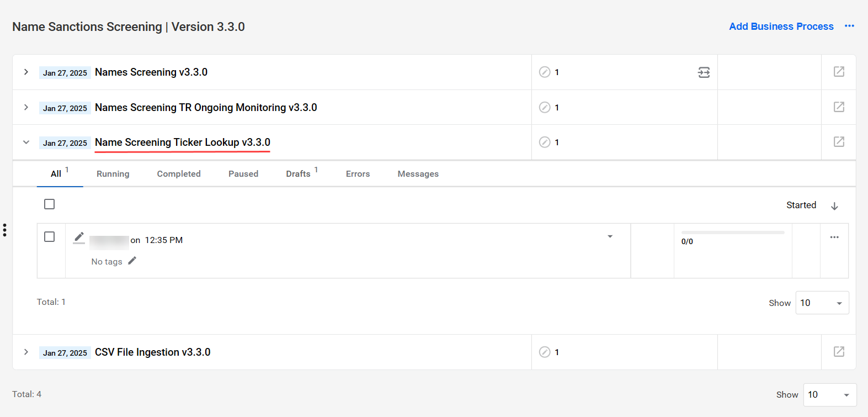Open Names Screening v3.3.0 in new window
Image resolution: width=868 pixels, height=417 pixels.
point(839,71)
